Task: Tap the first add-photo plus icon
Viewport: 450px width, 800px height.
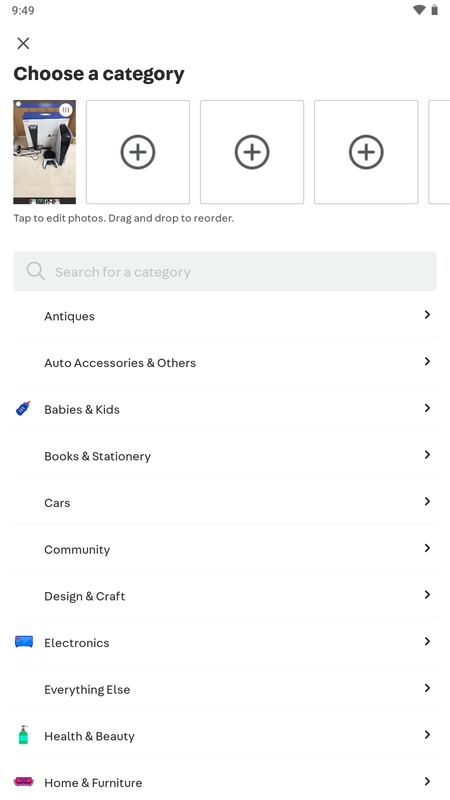Action: point(138,152)
